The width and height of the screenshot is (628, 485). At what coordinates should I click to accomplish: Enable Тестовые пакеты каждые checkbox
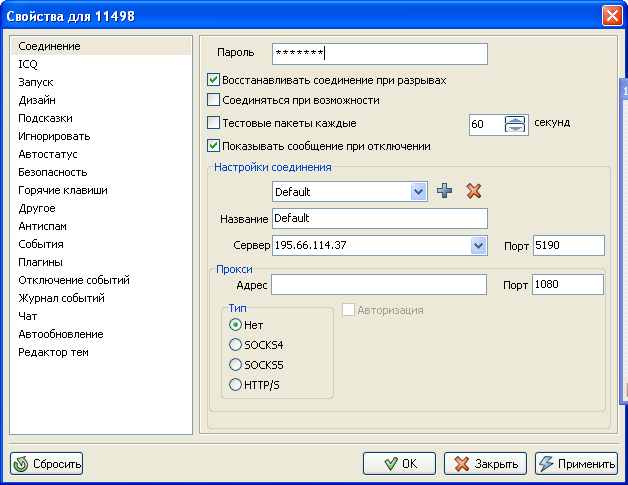pyautogui.click(x=213, y=124)
